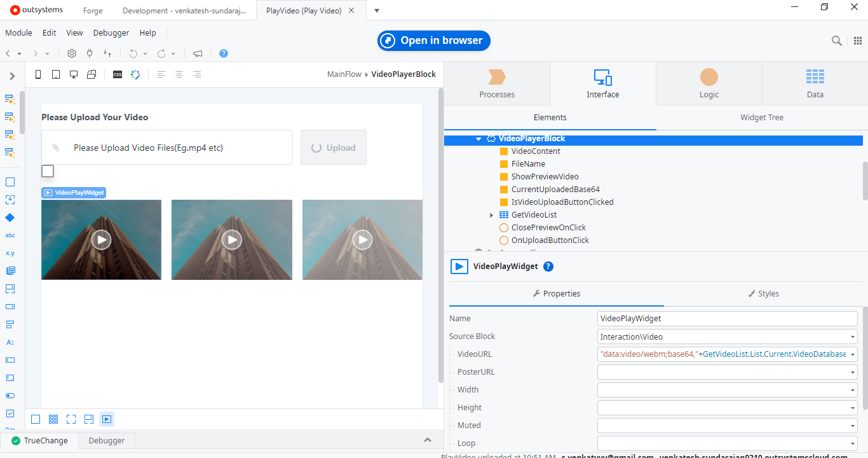The image size is (868, 458).
Task: Switch to the Widget Tree tab
Action: point(762,117)
